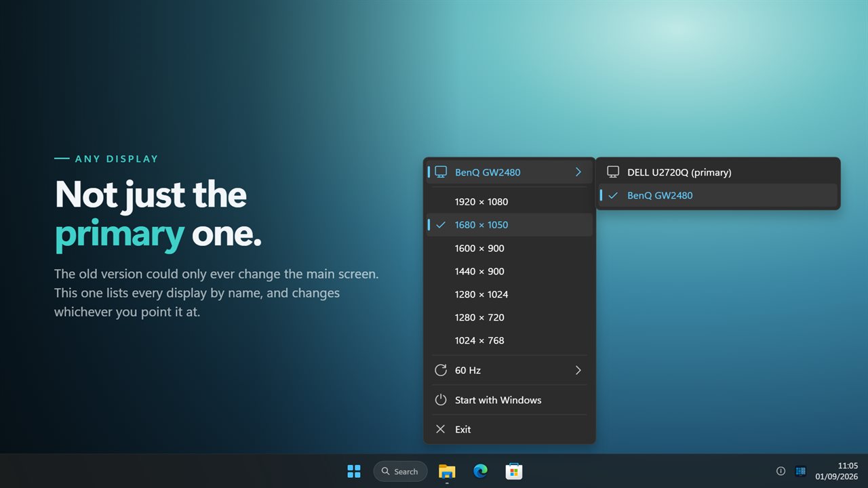
Task: Switch to 1440 × 900 resolution
Action: 509,271
